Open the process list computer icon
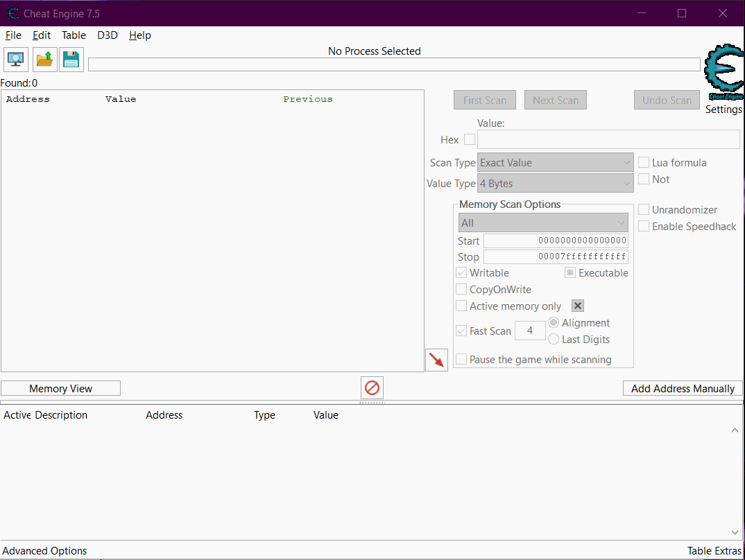 pyautogui.click(x=16, y=60)
